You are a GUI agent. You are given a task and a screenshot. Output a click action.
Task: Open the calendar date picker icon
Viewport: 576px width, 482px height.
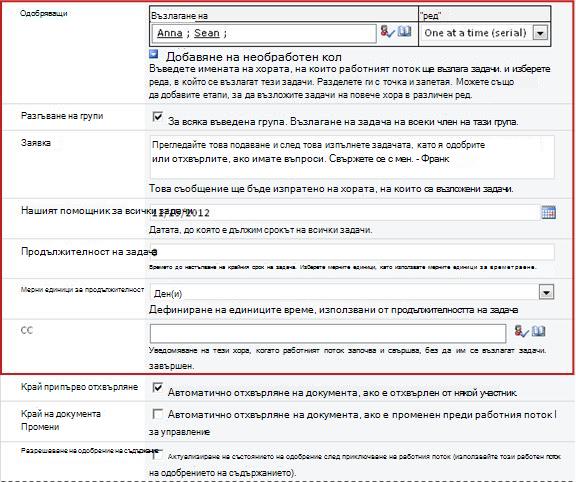[x=548, y=212]
